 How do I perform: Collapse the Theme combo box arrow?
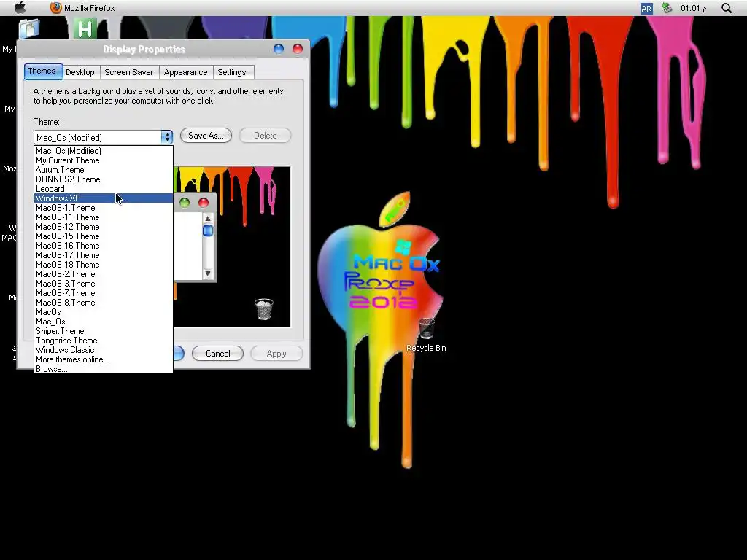(x=166, y=137)
